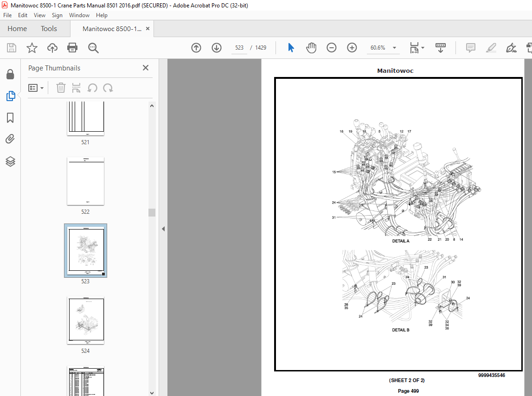Open the Attachments paperclip panel
532x396 pixels.
(x=10, y=139)
